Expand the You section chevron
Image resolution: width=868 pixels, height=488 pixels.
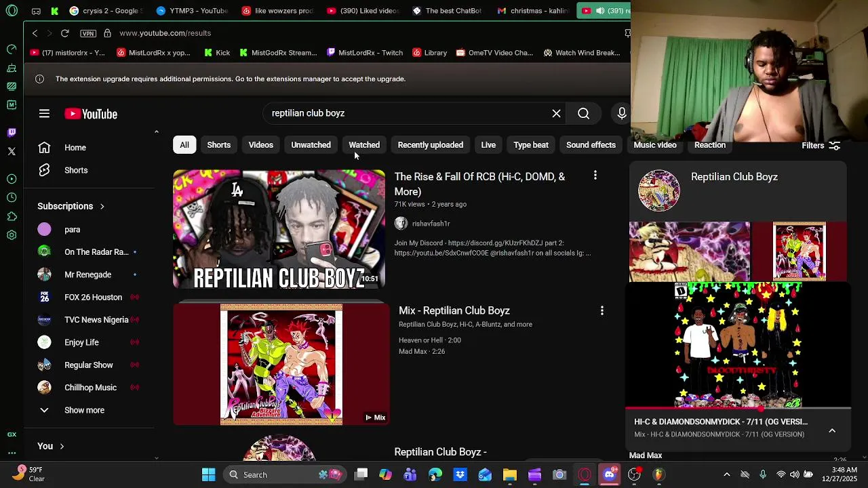(x=62, y=446)
